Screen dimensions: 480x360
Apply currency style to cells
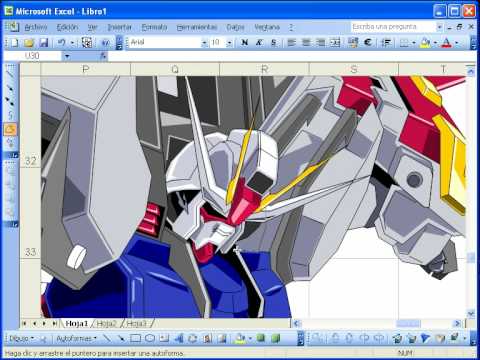click(353, 42)
